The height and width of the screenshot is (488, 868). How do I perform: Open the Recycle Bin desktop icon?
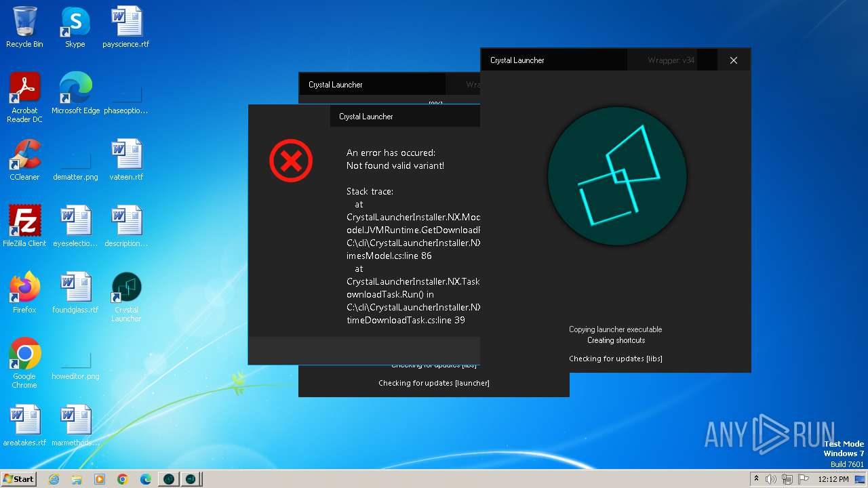(x=24, y=27)
